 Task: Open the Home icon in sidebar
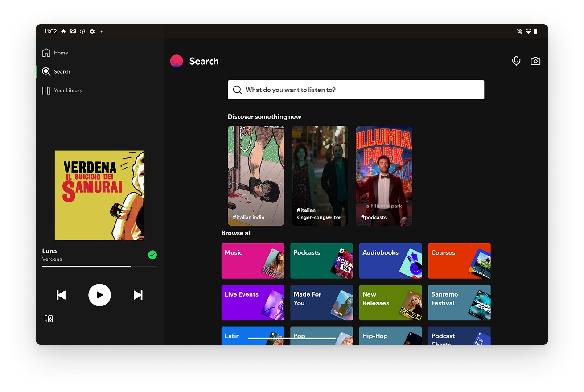click(x=46, y=53)
